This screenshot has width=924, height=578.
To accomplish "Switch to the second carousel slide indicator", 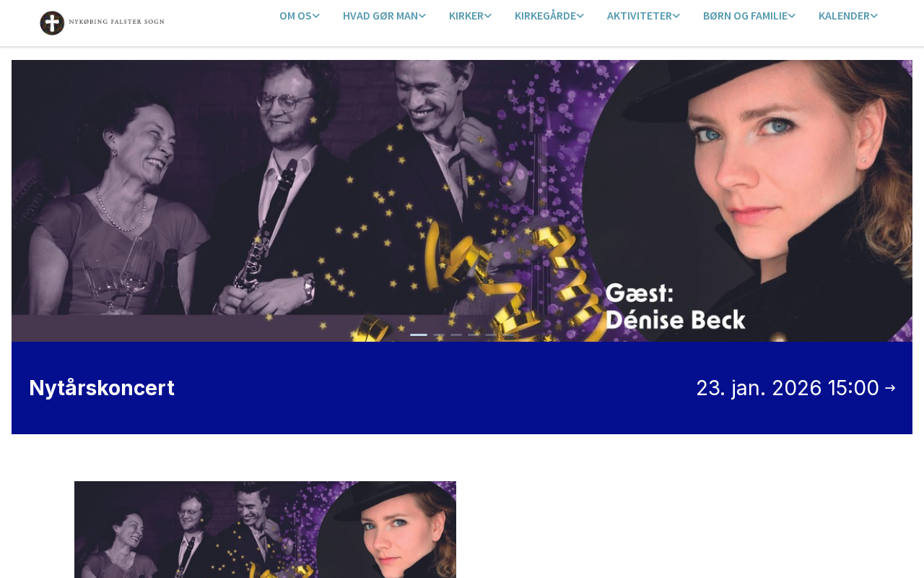I will click(x=439, y=335).
